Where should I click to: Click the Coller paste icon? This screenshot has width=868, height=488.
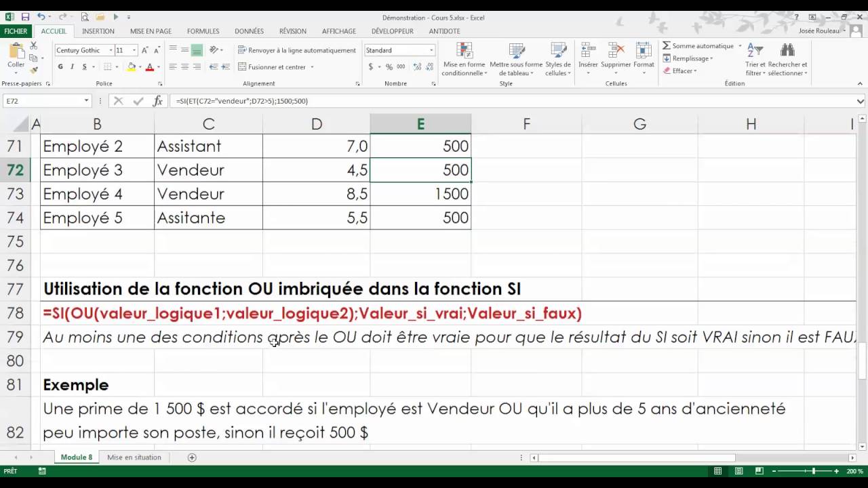click(x=16, y=51)
